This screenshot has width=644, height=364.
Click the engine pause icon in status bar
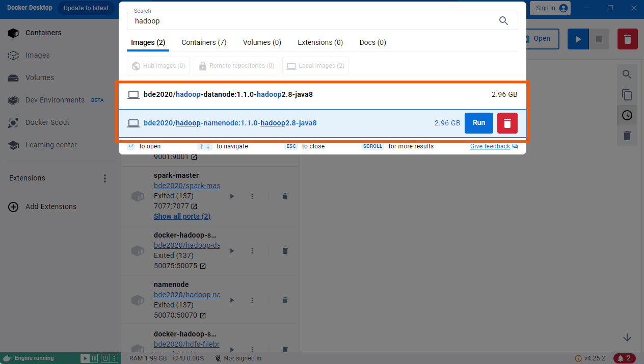pyautogui.click(x=94, y=358)
